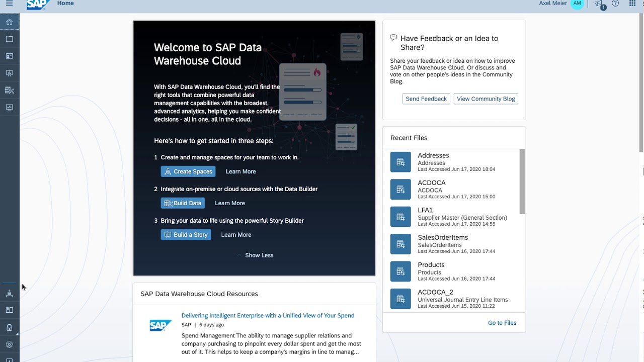
Task: Click the Universal Journal Entry Line Items description
Action: [x=463, y=300]
